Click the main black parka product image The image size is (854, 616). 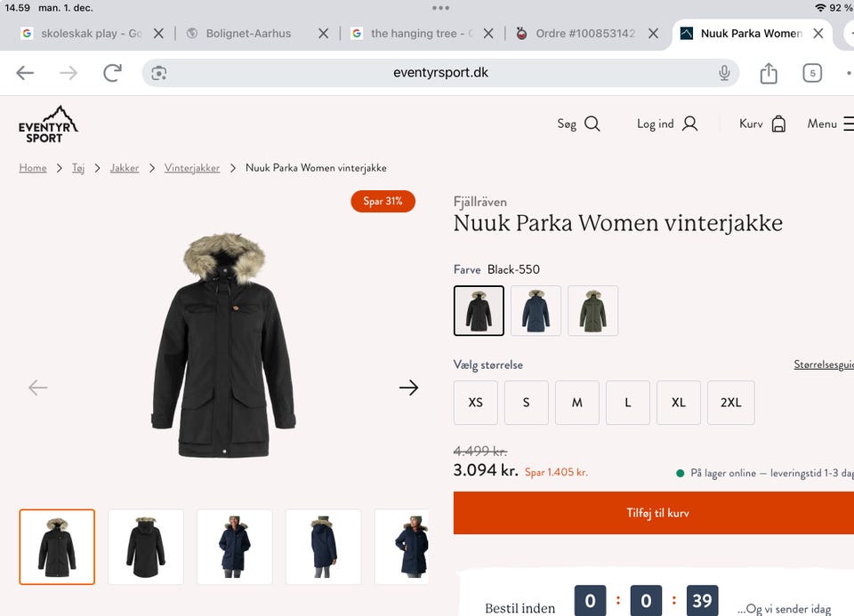(x=224, y=346)
